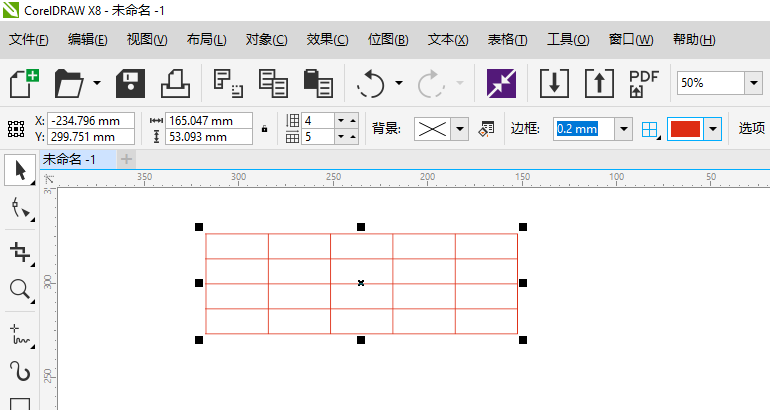Screen dimensions: 770x410
Task: Click the Export up-arrow icon
Action: pyautogui.click(x=598, y=83)
